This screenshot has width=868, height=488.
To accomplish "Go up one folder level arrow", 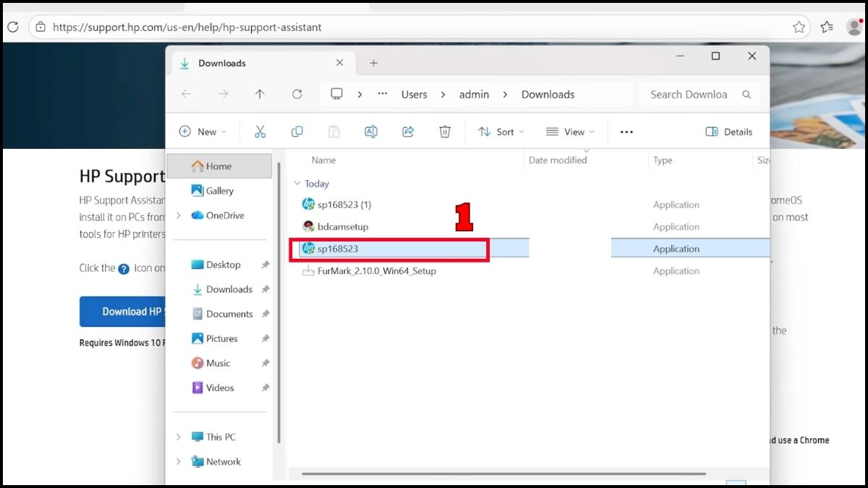I will coord(260,94).
